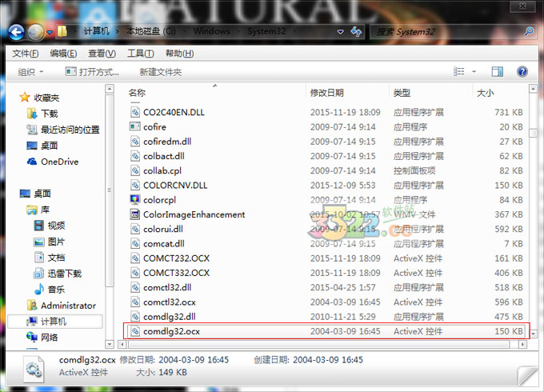Change view with the view icon

(x=459, y=72)
